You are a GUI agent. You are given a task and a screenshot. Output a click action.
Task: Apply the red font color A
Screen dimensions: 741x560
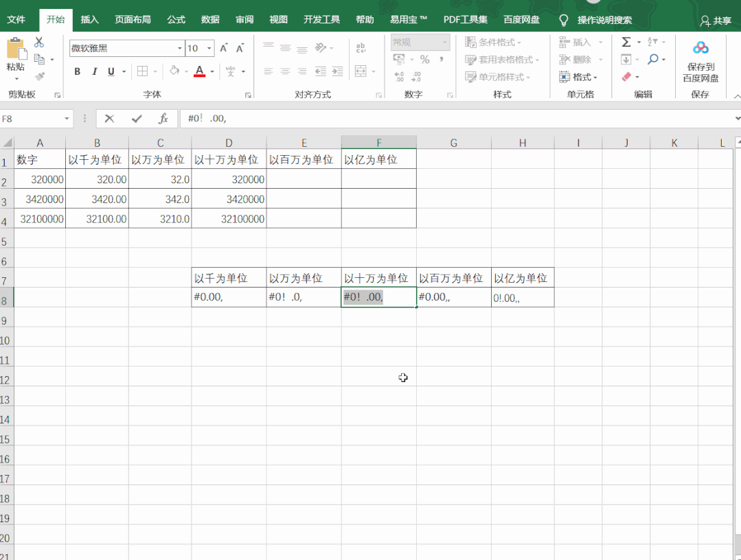199,71
